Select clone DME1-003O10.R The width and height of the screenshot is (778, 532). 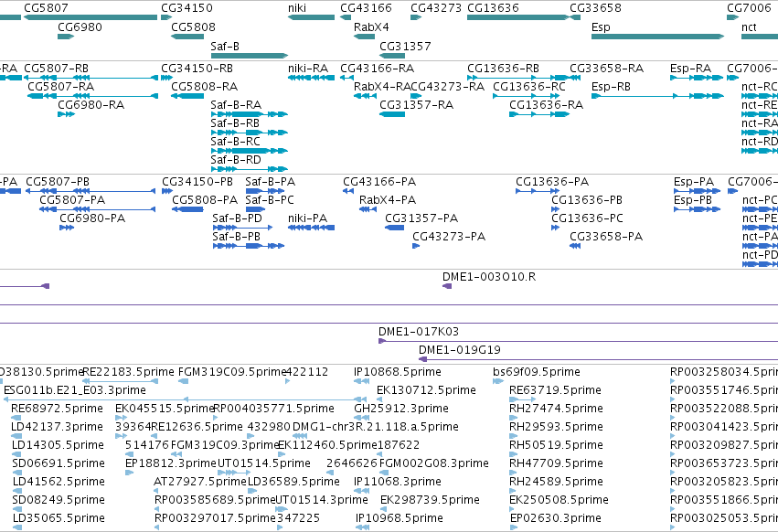coord(447,286)
